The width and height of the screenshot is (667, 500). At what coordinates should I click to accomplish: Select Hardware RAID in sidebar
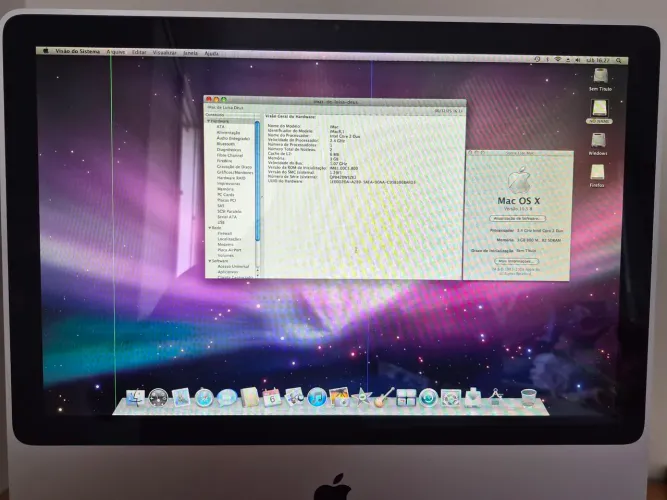coord(231,178)
